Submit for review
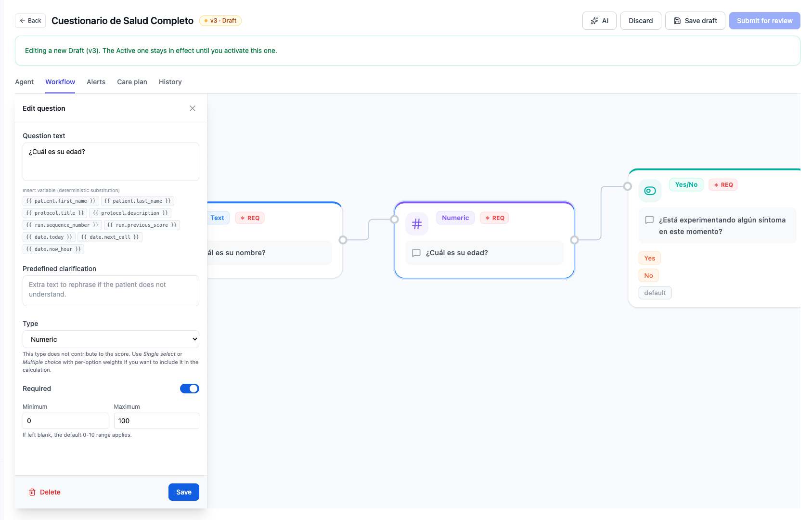The image size is (812, 520). coord(764,21)
